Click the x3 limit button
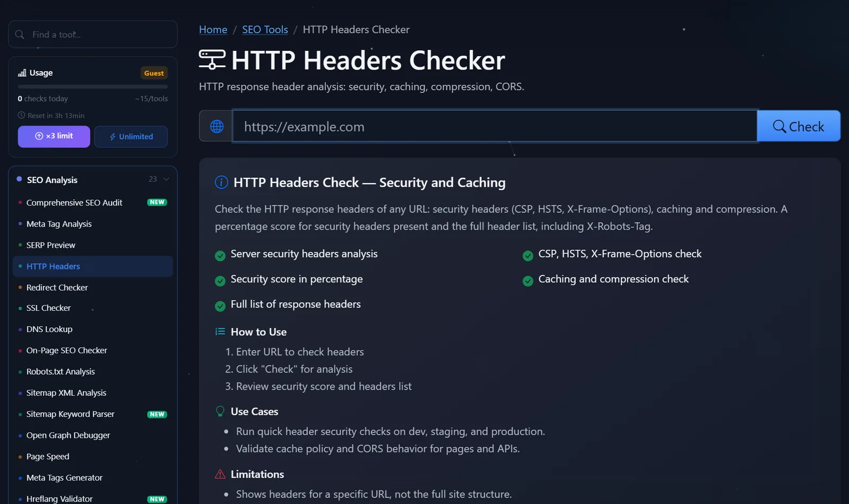The image size is (849, 504). (x=54, y=136)
